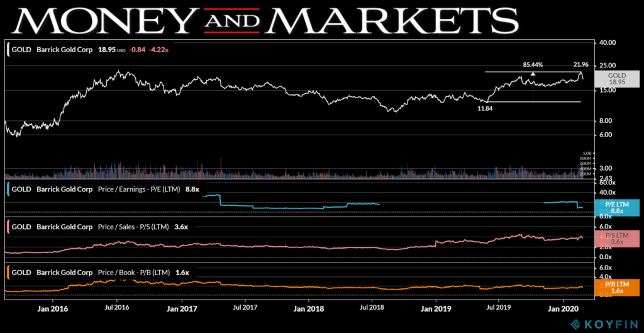Click the 40.0x P/E axis label
Image resolution: width=644 pixels, height=333 pixels.
click(606, 193)
